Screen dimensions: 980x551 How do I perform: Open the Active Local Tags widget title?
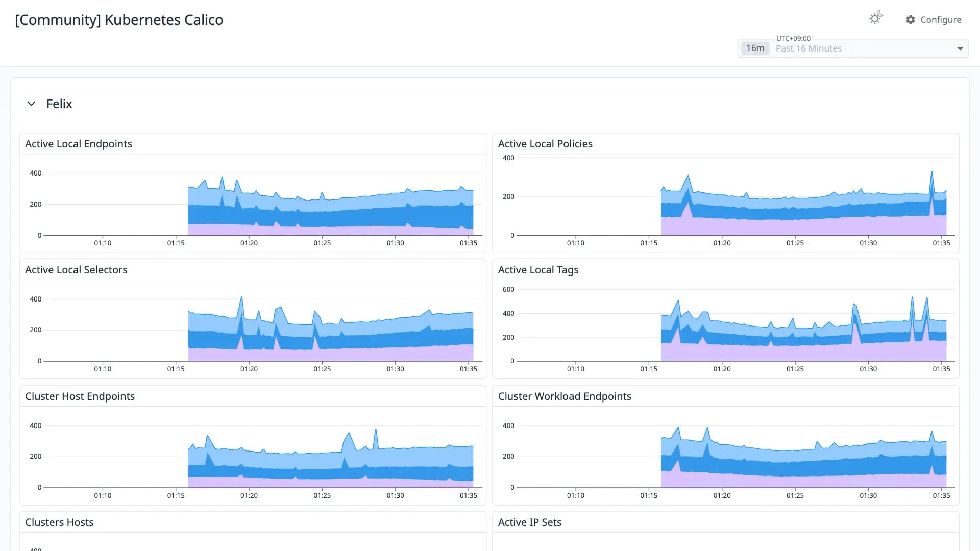tap(538, 270)
